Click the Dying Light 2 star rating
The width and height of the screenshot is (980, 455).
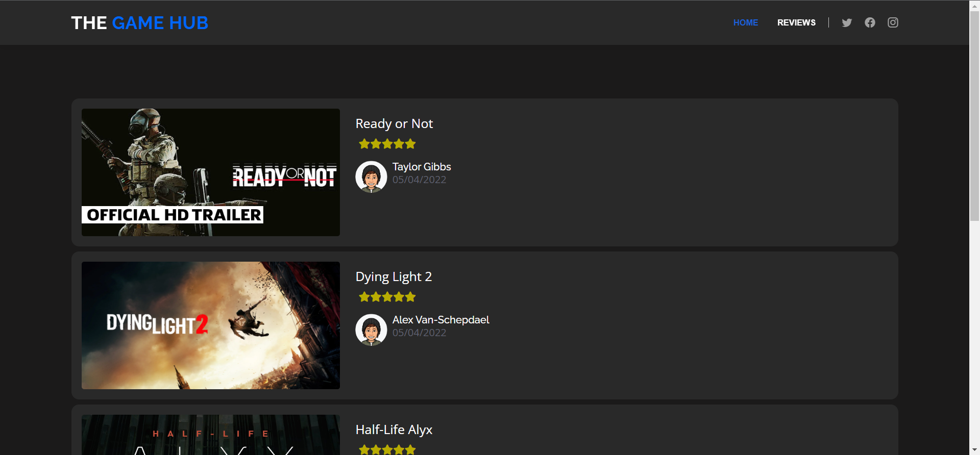tap(387, 297)
